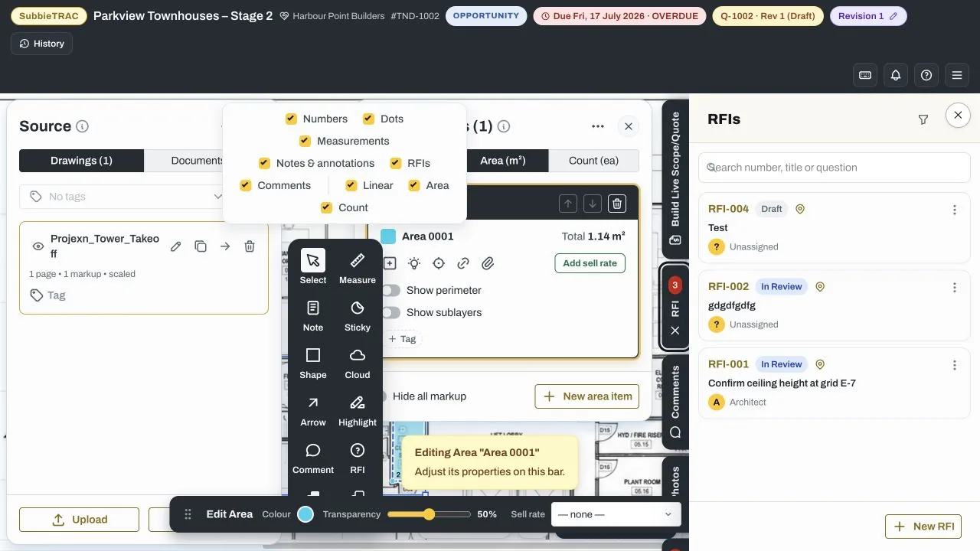Toggle Show sublayers switch
Viewport: 980px width, 551px height.
pos(390,313)
